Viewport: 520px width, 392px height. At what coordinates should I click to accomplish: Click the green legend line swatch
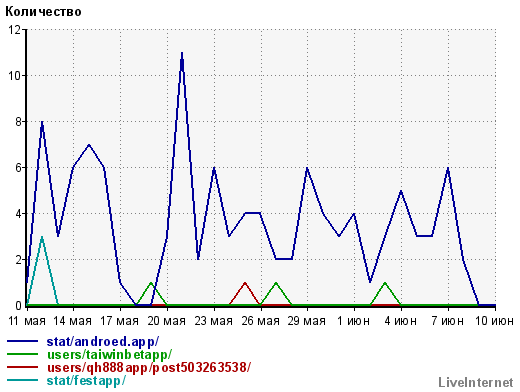tap(22, 354)
